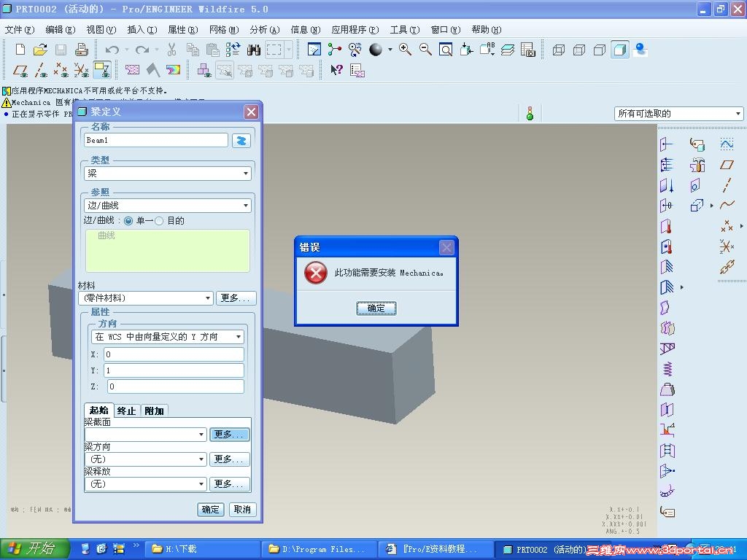Open the 梁截面 dropdown

[145, 435]
